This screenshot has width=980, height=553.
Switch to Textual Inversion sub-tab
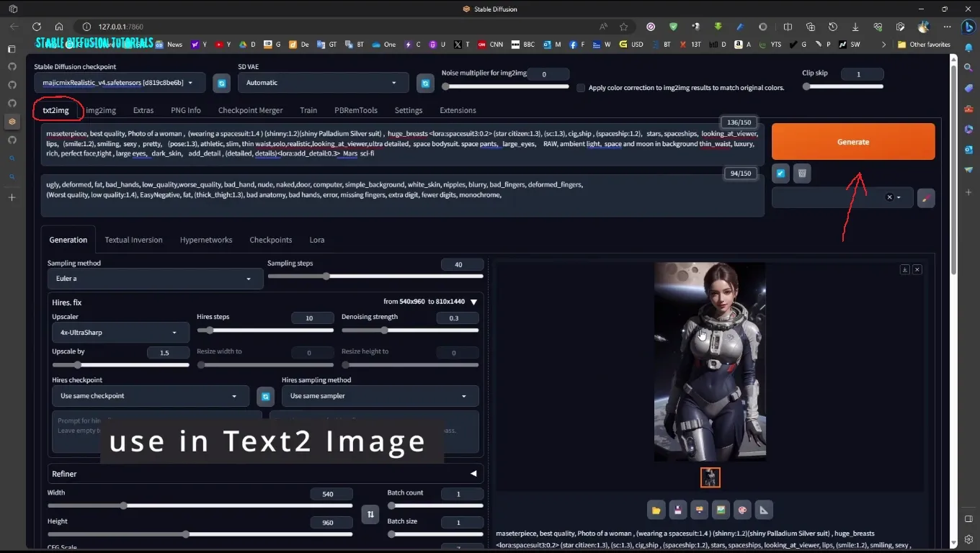pyautogui.click(x=133, y=240)
